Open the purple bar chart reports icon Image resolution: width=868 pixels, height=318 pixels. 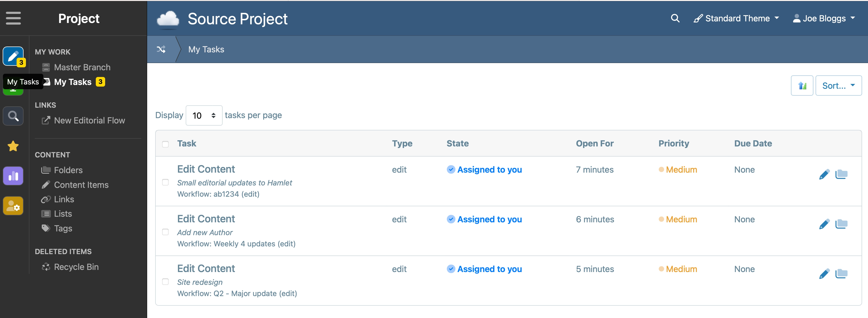[13, 176]
